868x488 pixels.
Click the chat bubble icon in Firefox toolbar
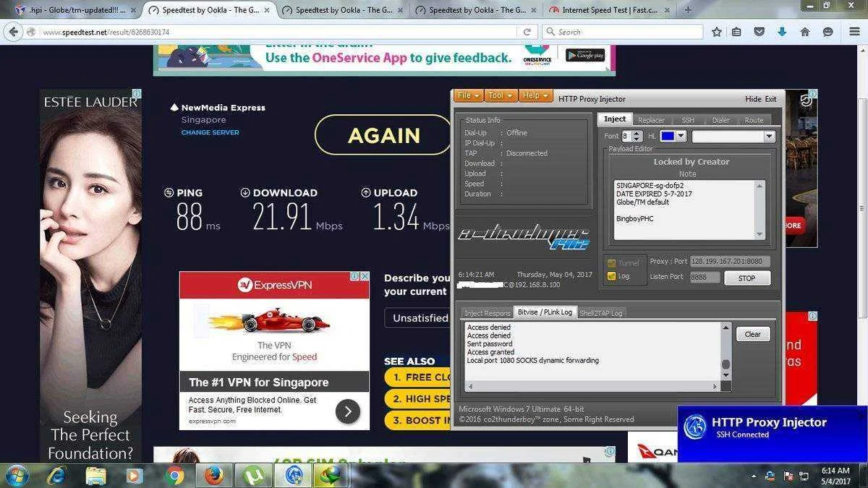click(x=828, y=32)
